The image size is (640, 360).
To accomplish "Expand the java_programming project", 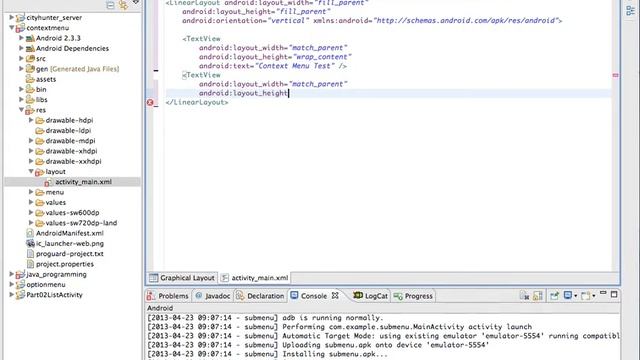I will [11, 274].
